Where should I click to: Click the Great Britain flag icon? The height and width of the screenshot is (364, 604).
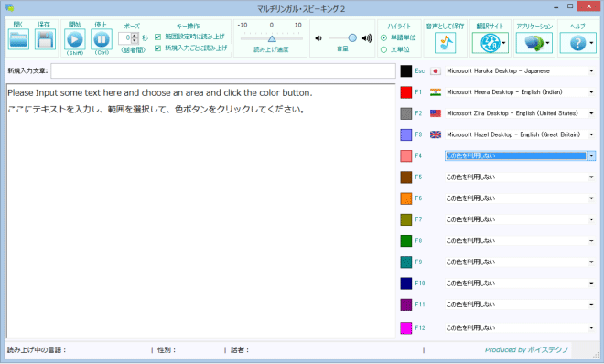pos(436,134)
